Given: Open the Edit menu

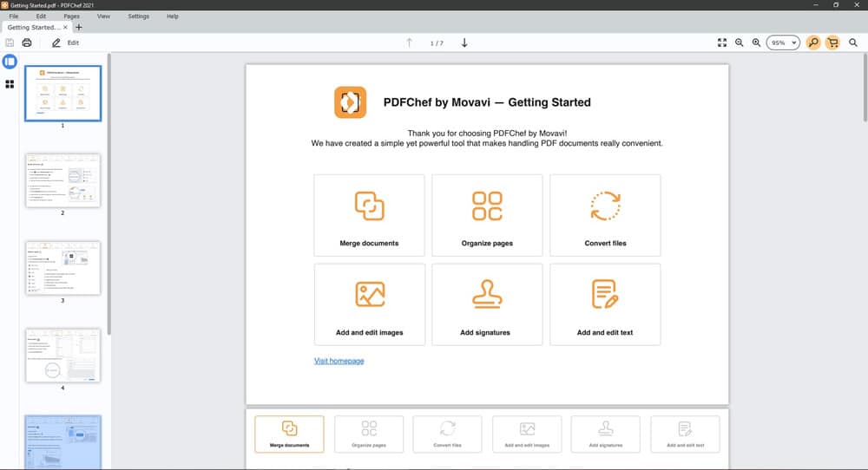Looking at the screenshot, I should point(41,16).
